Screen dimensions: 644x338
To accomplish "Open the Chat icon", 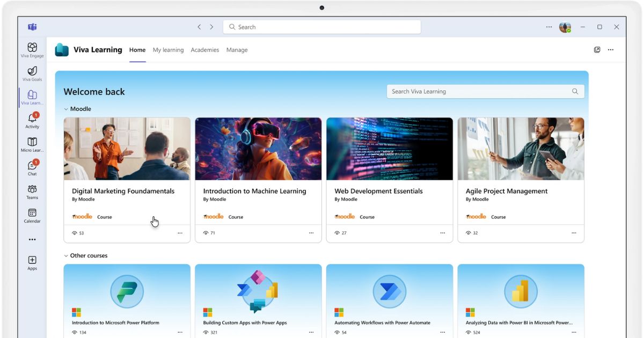I will [x=32, y=166].
